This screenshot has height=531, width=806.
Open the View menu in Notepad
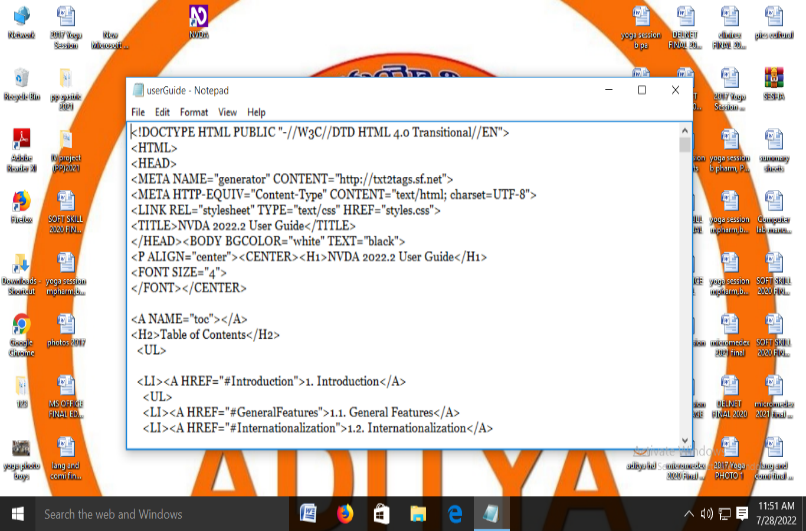pyautogui.click(x=227, y=112)
